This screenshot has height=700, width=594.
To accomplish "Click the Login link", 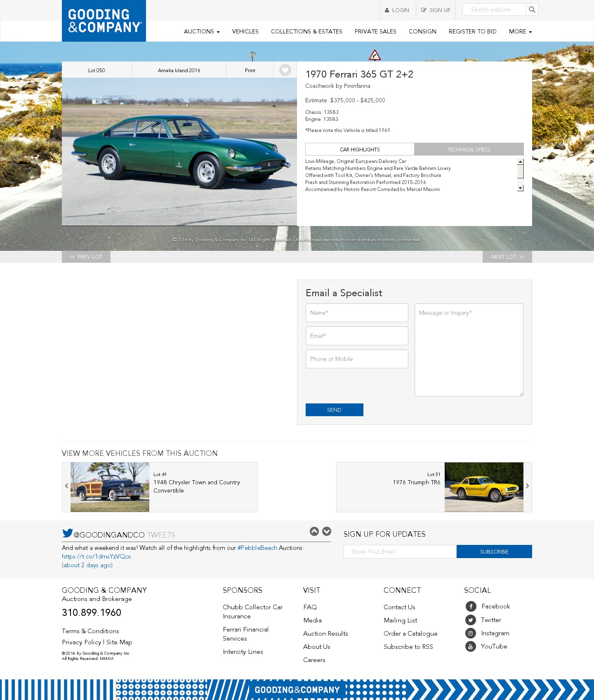I will click(x=398, y=10).
